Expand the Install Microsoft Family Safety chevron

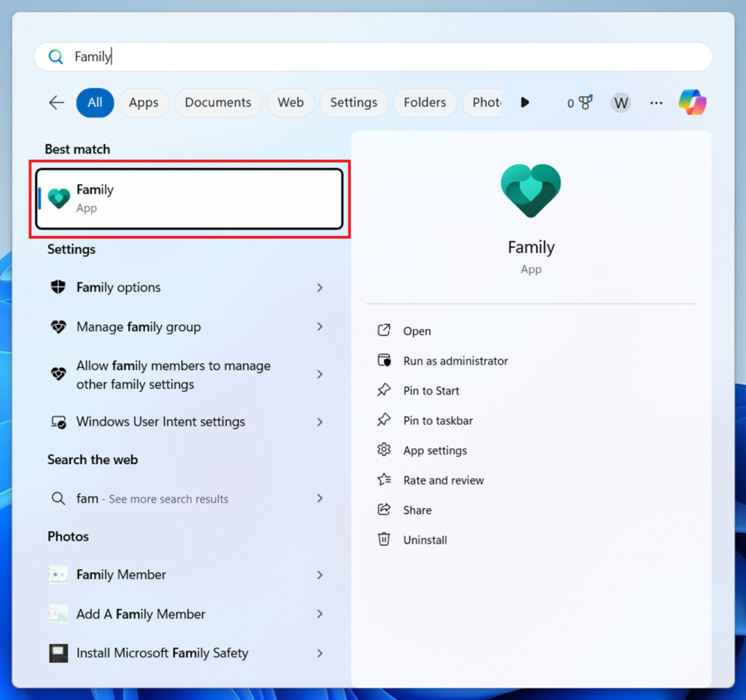point(320,653)
